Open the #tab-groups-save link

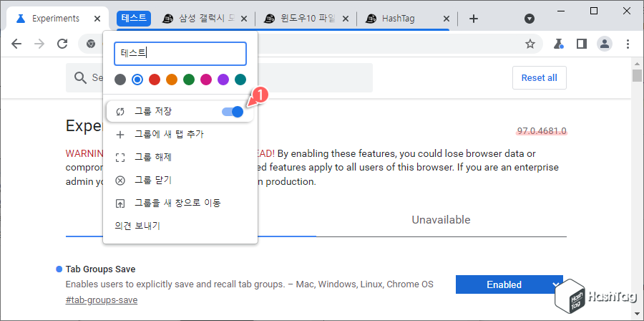click(102, 300)
